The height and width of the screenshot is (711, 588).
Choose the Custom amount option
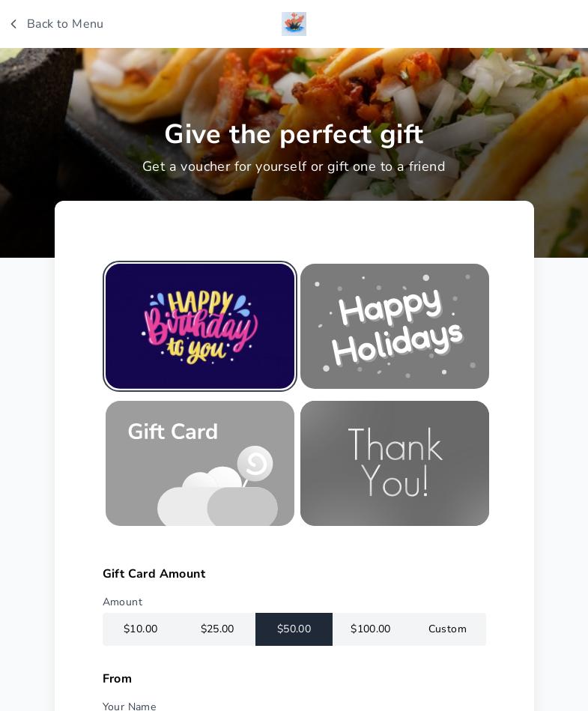pyautogui.click(x=447, y=629)
